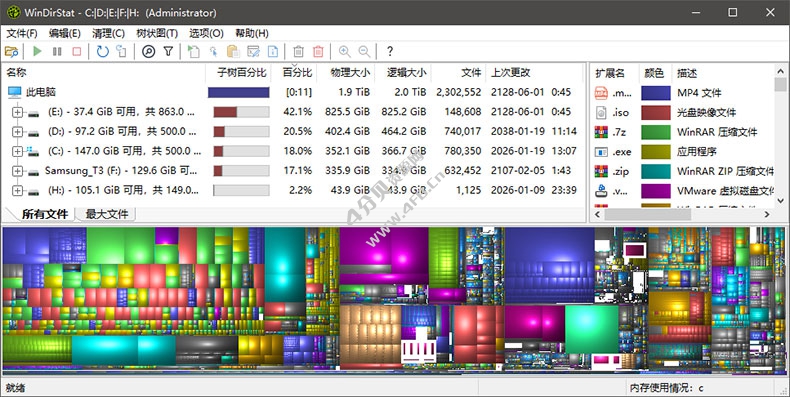Expand the (E:) drive tree node
Image resolution: width=790 pixels, height=397 pixels.
click(x=18, y=112)
